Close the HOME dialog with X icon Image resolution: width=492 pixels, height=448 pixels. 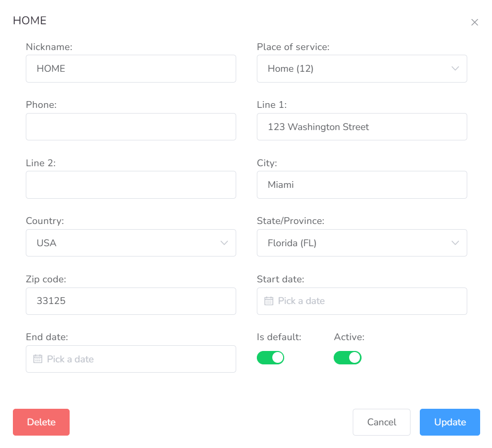(474, 22)
